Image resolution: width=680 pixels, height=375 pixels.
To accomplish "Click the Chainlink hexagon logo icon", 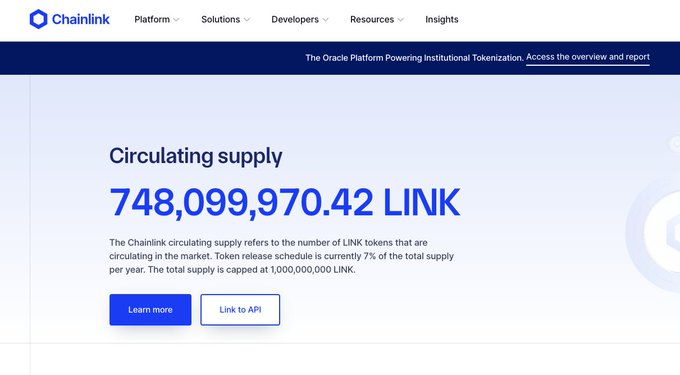I will pos(38,19).
